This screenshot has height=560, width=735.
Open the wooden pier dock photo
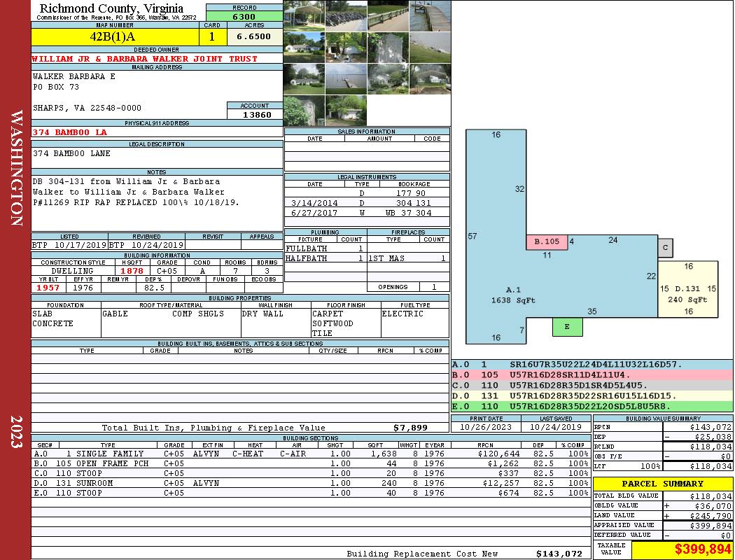click(x=430, y=15)
